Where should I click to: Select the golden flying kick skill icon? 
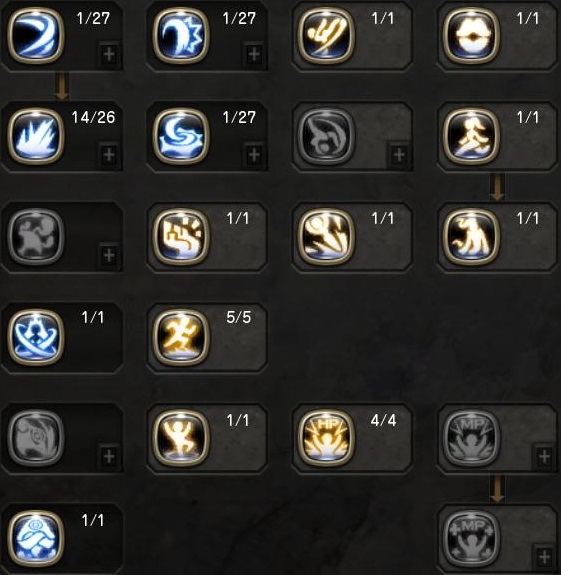pos(326,36)
